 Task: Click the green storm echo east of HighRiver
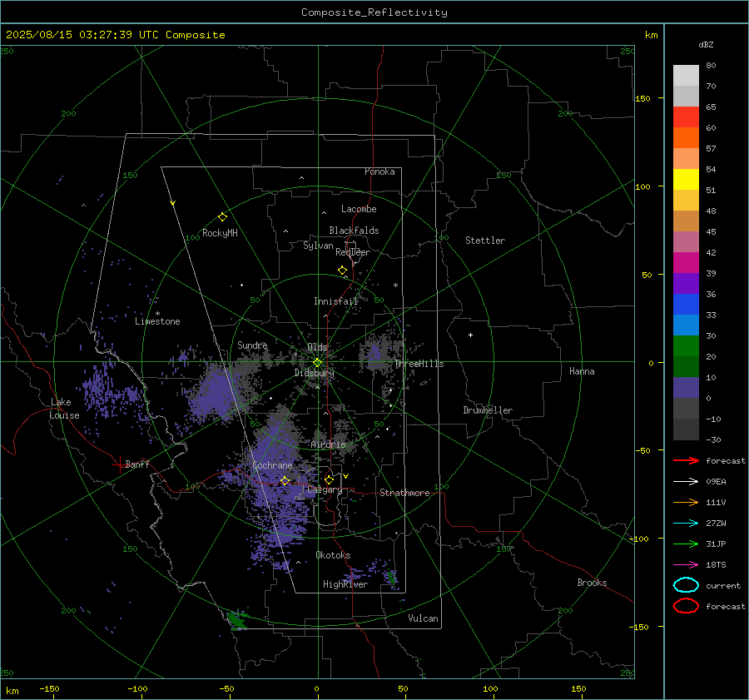click(391, 577)
